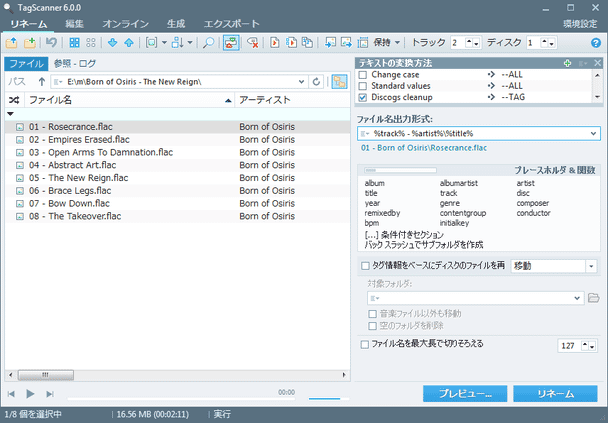This screenshot has width=608, height=423.
Task: Insert the composer placeholder
Action: pyautogui.click(x=532, y=203)
